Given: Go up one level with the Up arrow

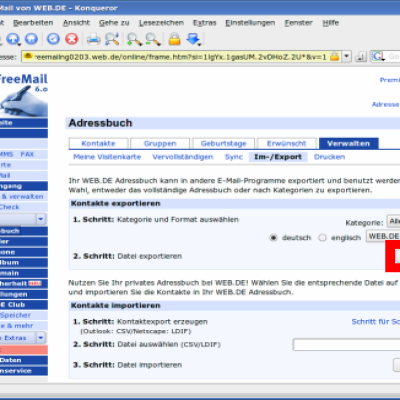Looking at the screenshot, I should click(x=13, y=39).
